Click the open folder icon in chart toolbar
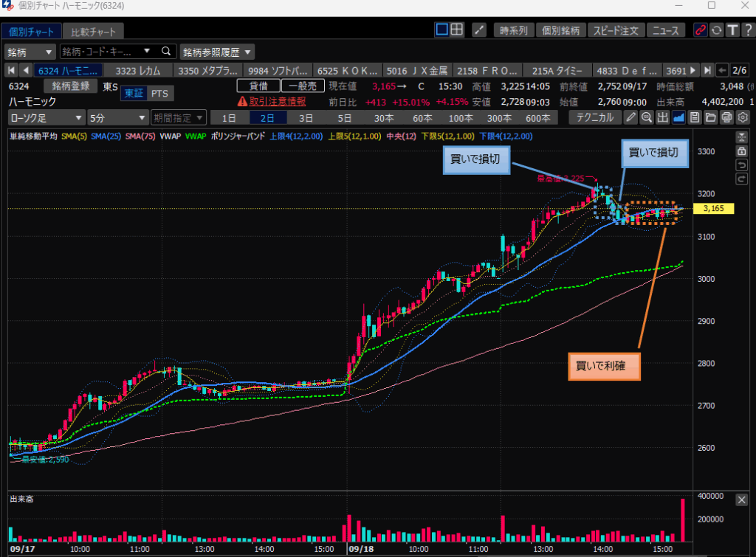 710,117
